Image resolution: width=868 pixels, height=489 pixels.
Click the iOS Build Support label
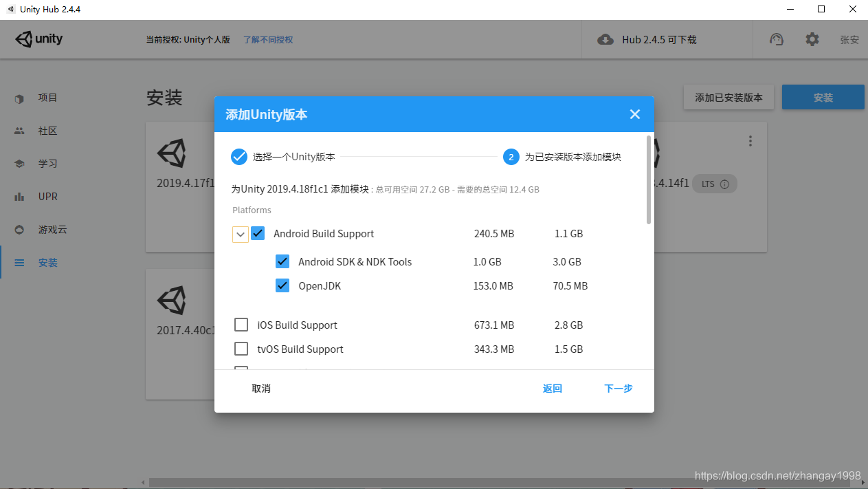click(x=298, y=325)
